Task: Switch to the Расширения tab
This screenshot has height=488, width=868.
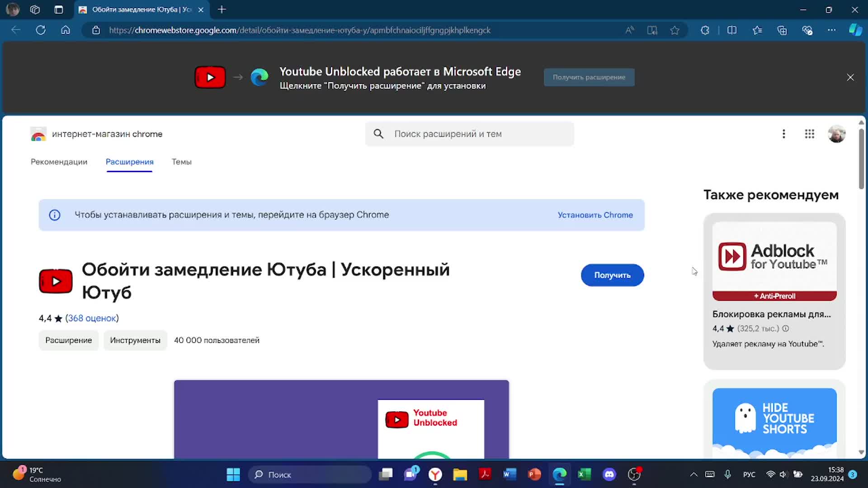Action: (129, 162)
